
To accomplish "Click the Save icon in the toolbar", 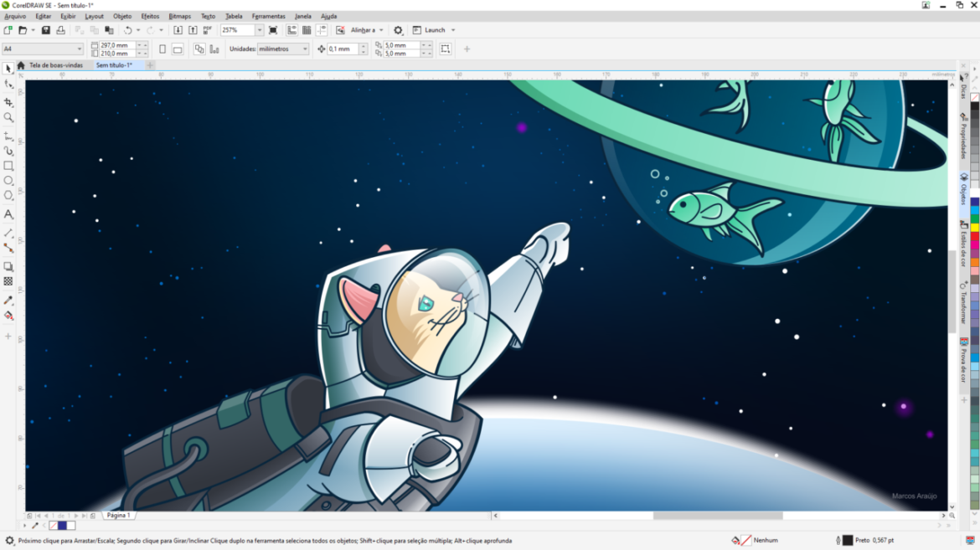I will (46, 30).
